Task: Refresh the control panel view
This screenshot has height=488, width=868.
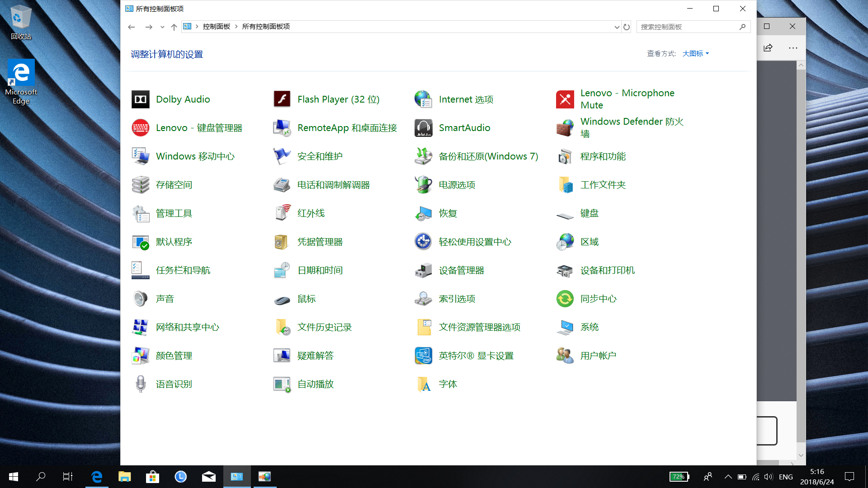Action: point(627,27)
